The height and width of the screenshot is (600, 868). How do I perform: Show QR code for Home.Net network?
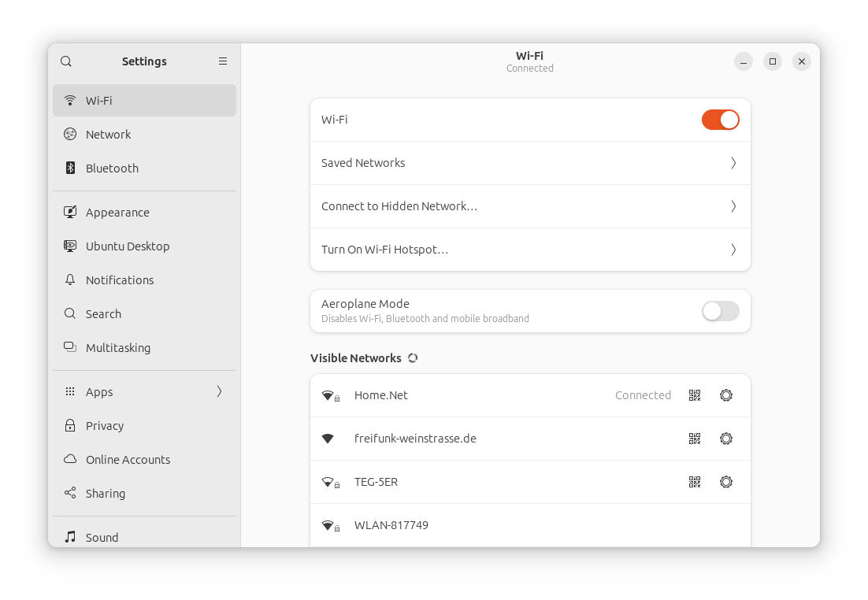(695, 395)
